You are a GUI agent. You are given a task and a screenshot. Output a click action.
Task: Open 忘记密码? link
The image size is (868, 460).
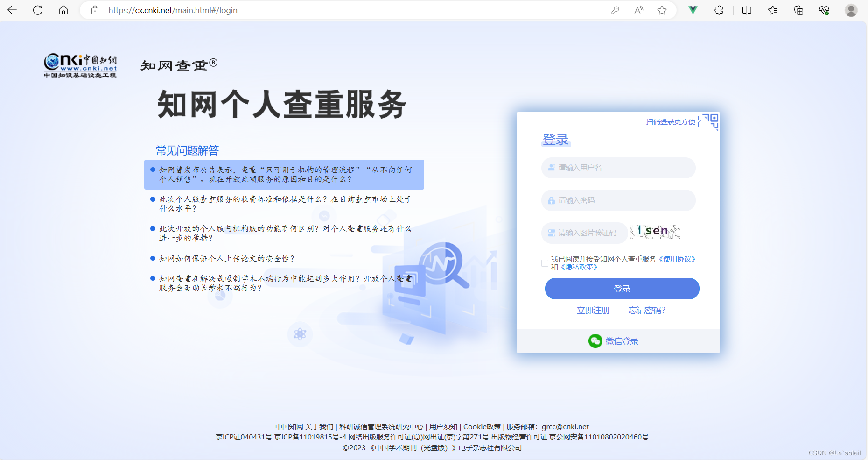(x=647, y=310)
